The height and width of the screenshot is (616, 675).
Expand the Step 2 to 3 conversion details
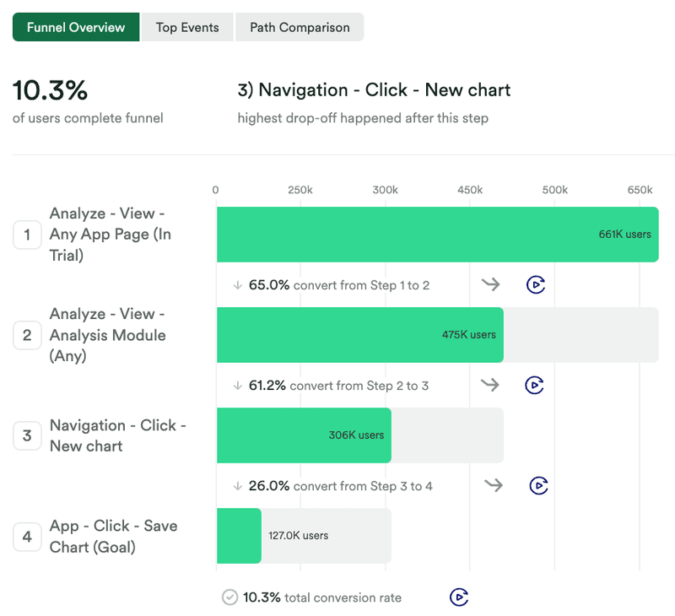(x=239, y=386)
